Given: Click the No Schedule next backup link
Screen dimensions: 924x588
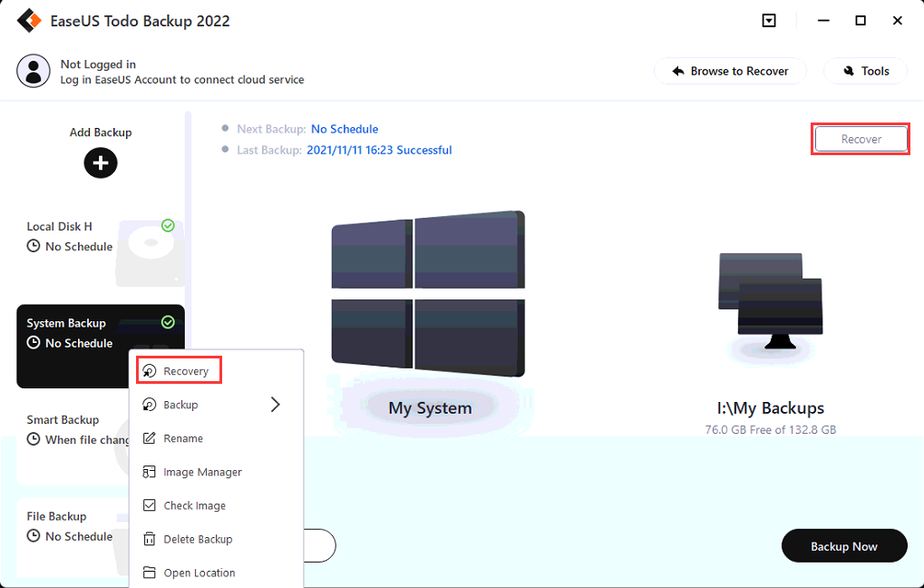Looking at the screenshot, I should coord(345,129).
